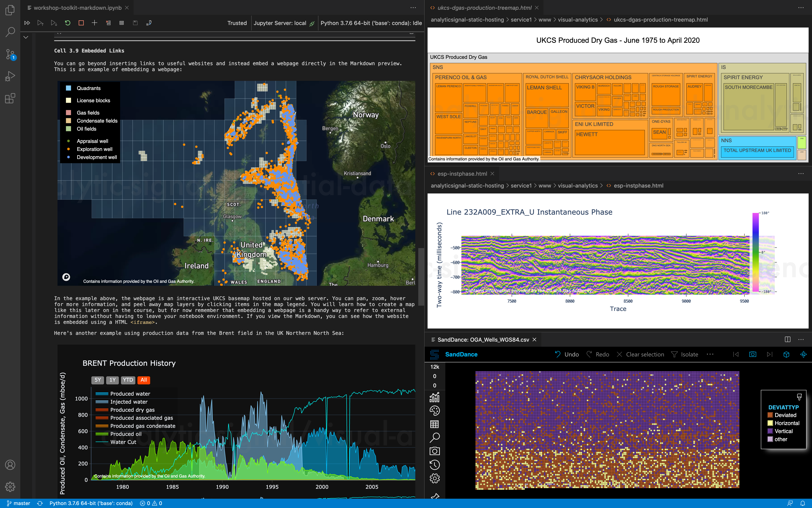Recenter the SandDance chart camera
Image resolution: width=812 pixels, height=508 pixels.
pos(803,355)
